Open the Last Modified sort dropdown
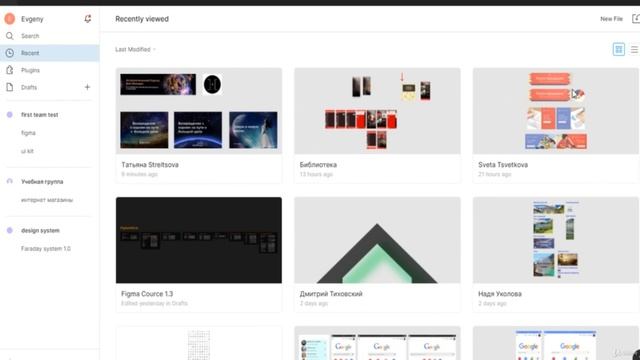Screen dimensions: 640x360 [x=136, y=49]
